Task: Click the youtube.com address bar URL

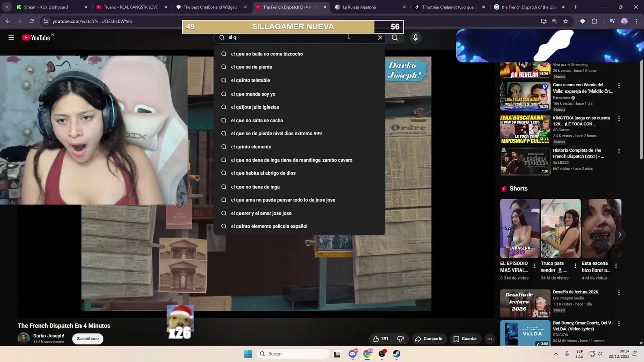Action: pyautogui.click(x=92, y=21)
